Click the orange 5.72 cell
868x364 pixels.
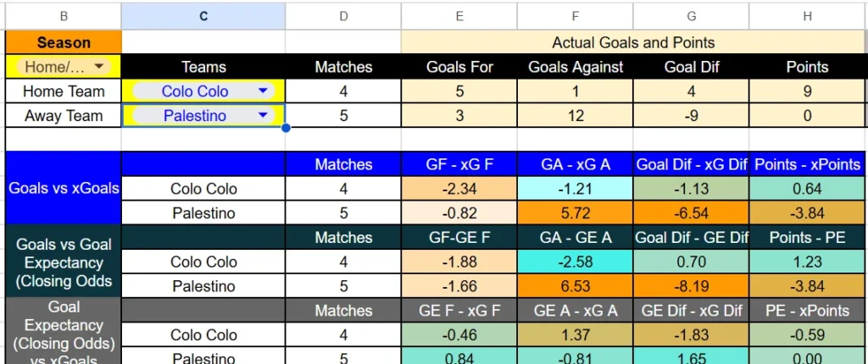[x=576, y=213]
